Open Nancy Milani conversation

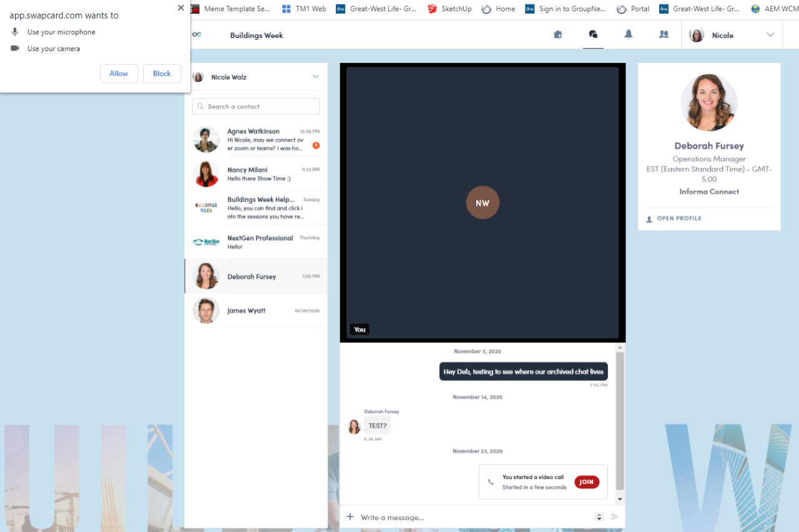tap(256, 174)
